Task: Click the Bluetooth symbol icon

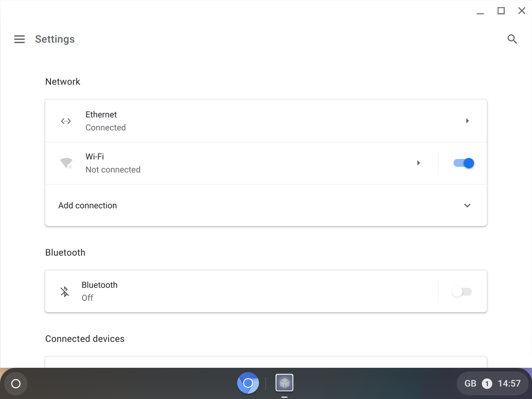Action: pos(64,291)
